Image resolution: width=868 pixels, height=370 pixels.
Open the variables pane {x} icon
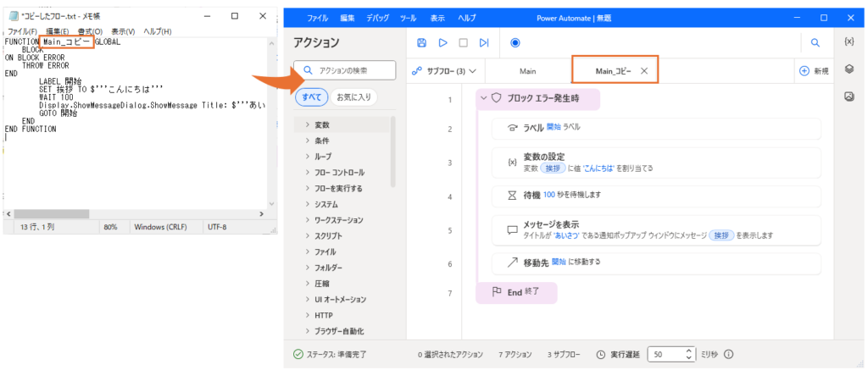[849, 41]
